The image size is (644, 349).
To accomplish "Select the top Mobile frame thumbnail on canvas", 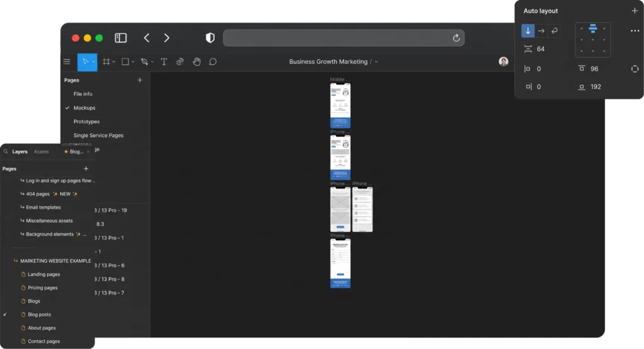I will point(340,106).
